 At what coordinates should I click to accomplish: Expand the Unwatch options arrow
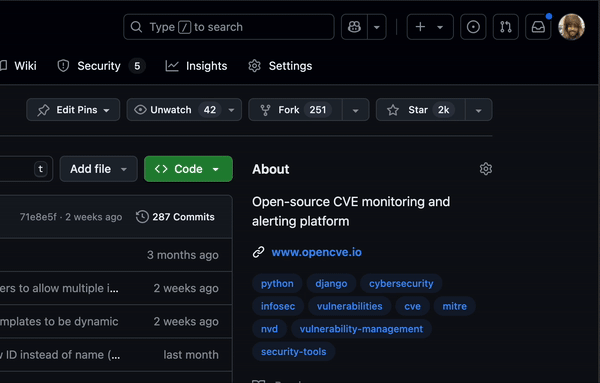point(232,110)
